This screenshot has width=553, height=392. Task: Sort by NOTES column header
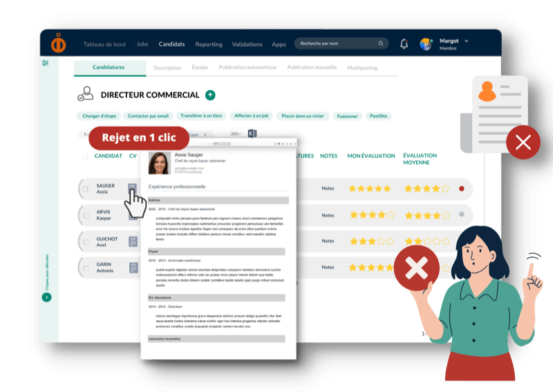[329, 156]
